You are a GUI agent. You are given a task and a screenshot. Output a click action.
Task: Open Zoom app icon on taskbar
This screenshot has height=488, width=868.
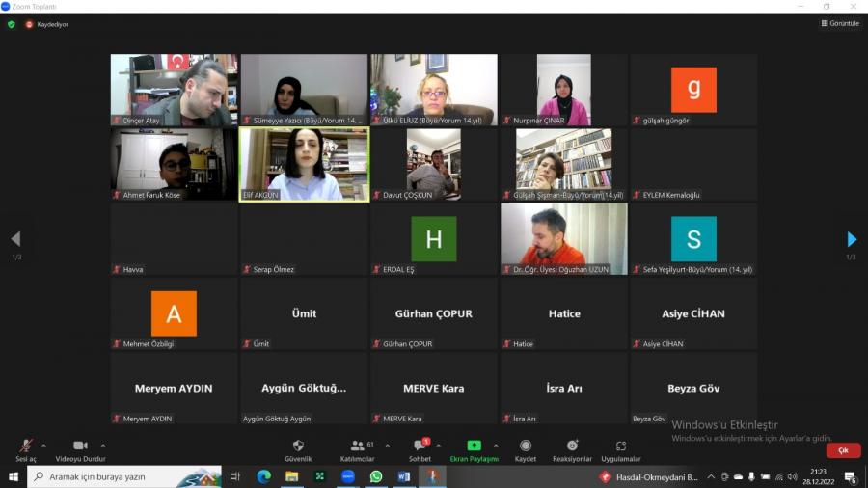tap(347, 476)
